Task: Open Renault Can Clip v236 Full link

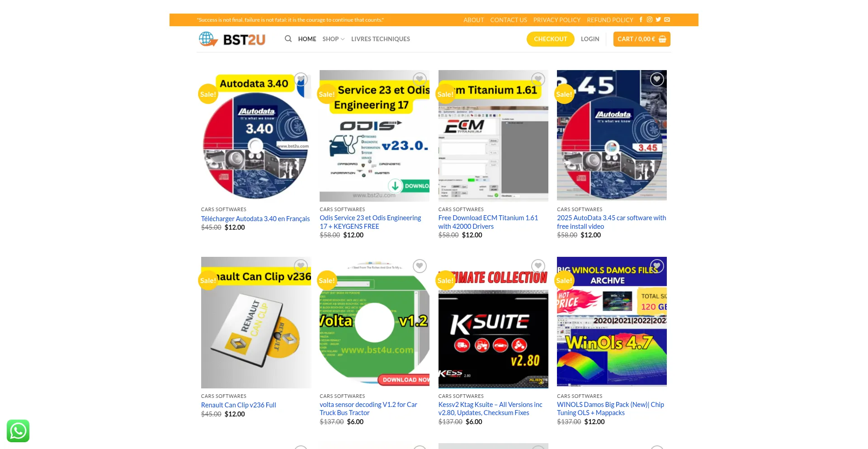Action: pyautogui.click(x=239, y=405)
